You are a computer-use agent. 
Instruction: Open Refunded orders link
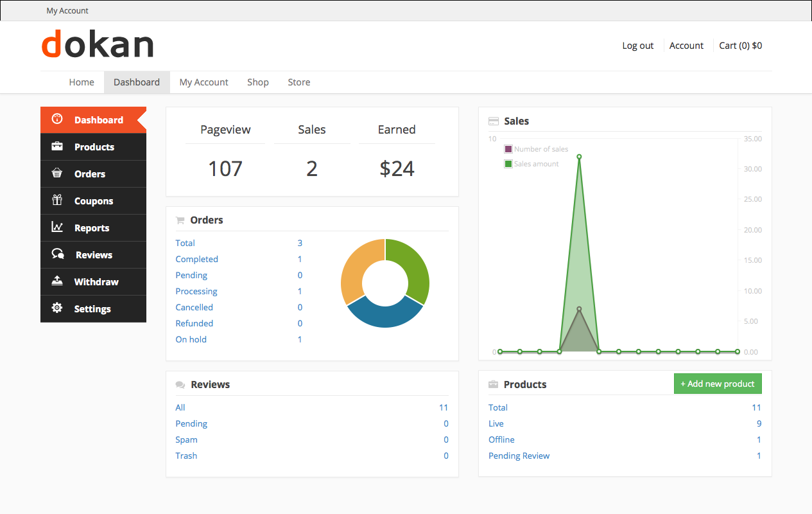pyautogui.click(x=194, y=323)
